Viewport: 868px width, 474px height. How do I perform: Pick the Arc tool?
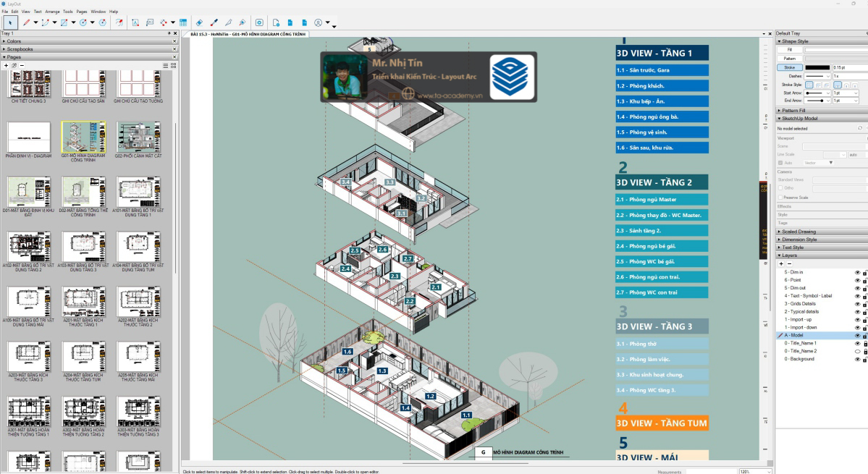46,22
